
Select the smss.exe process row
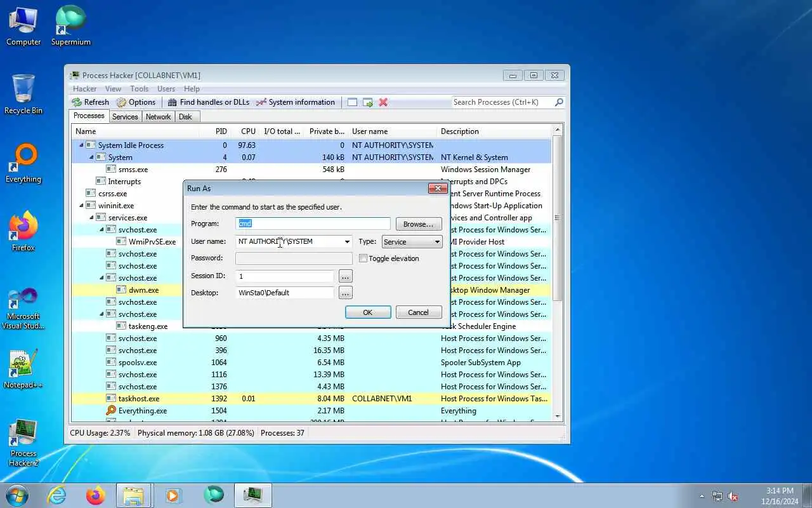coord(311,170)
